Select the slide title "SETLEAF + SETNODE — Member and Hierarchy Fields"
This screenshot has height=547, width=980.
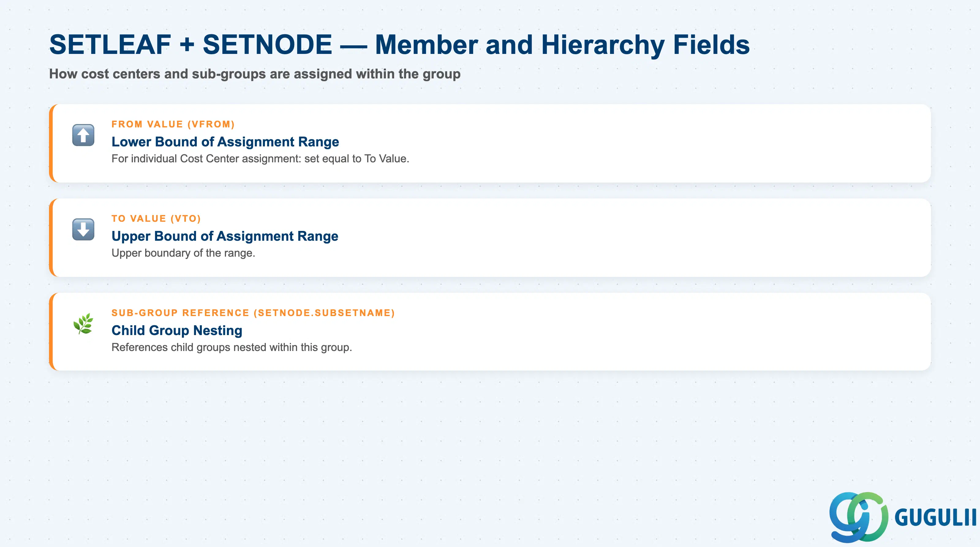pos(399,45)
